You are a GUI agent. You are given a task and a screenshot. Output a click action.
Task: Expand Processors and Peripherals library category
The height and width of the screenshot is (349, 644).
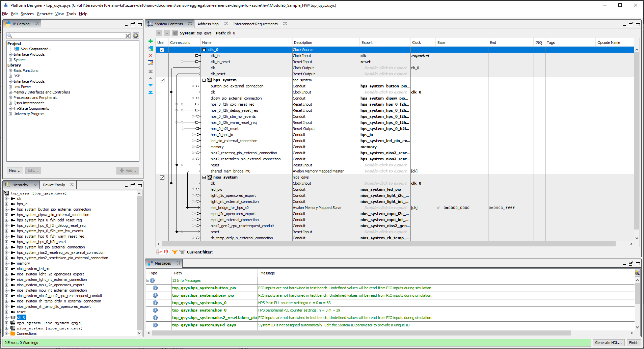coord(10,98)
